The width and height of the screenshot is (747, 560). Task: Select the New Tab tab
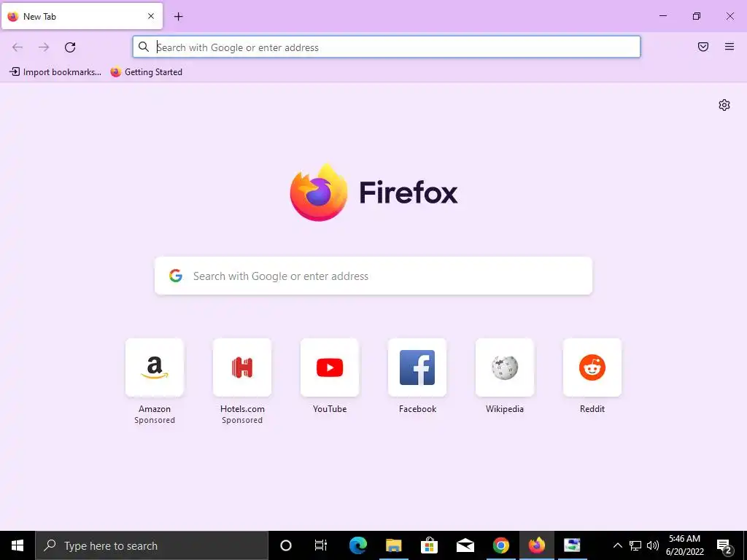(x=82, y=16)
